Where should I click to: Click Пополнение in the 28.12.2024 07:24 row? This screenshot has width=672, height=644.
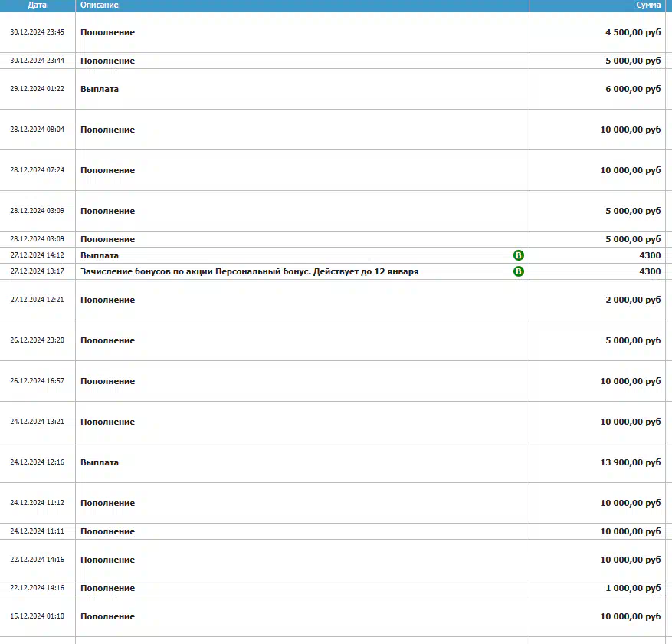107,171
